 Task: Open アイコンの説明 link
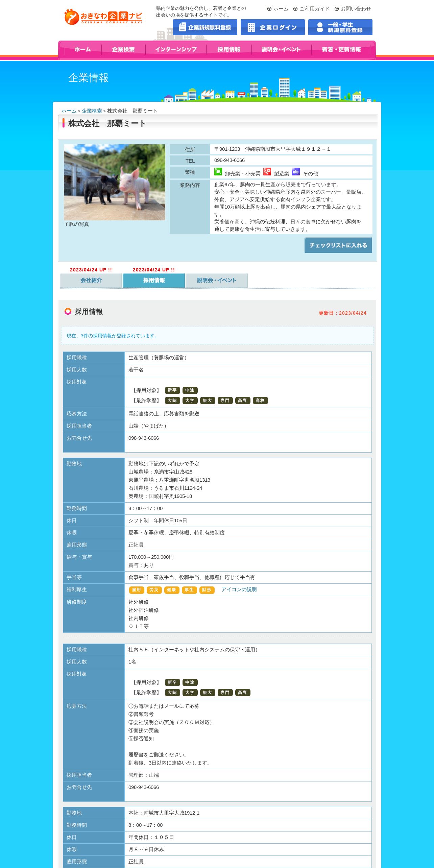click(239, 589)
